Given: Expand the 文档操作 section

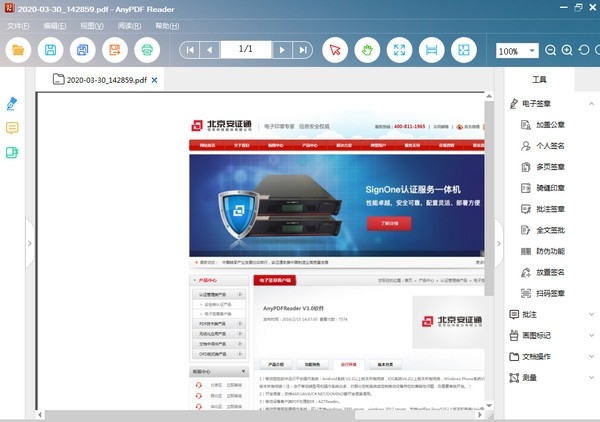Looking at the screenshot, I should point(592,357).
